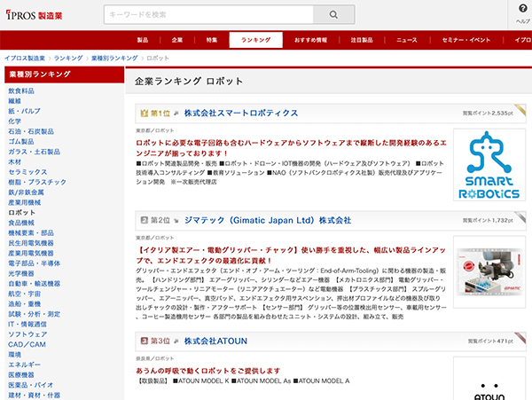The width and height of the screenshot is (532, 400).
Task: Select 医薬品・バイオ in the sidebar
Action: [x=30, y=385]
